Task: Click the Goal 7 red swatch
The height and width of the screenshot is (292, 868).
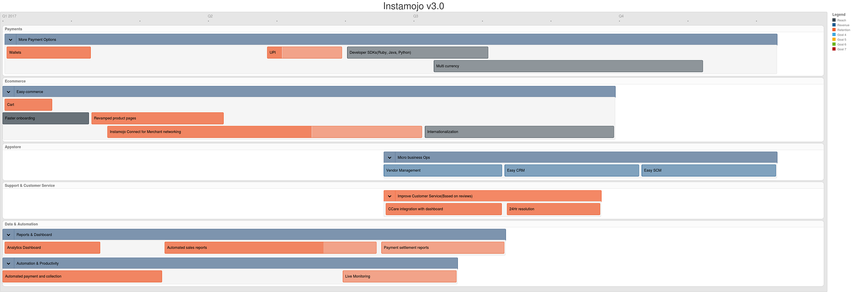Action: coord(834,49)
